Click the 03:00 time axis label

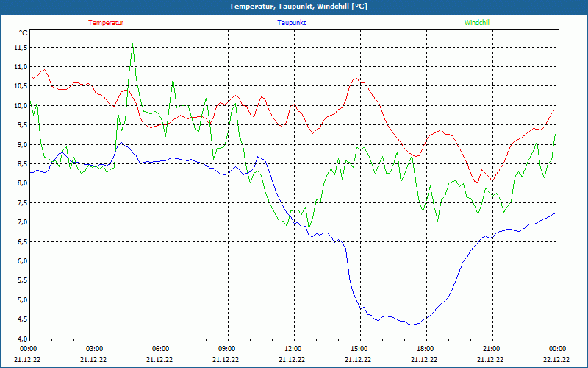[x=95, y=349]
